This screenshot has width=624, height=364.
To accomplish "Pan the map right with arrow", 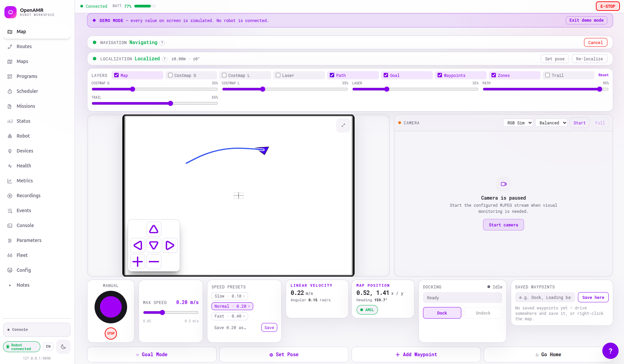I will [170, 245].
